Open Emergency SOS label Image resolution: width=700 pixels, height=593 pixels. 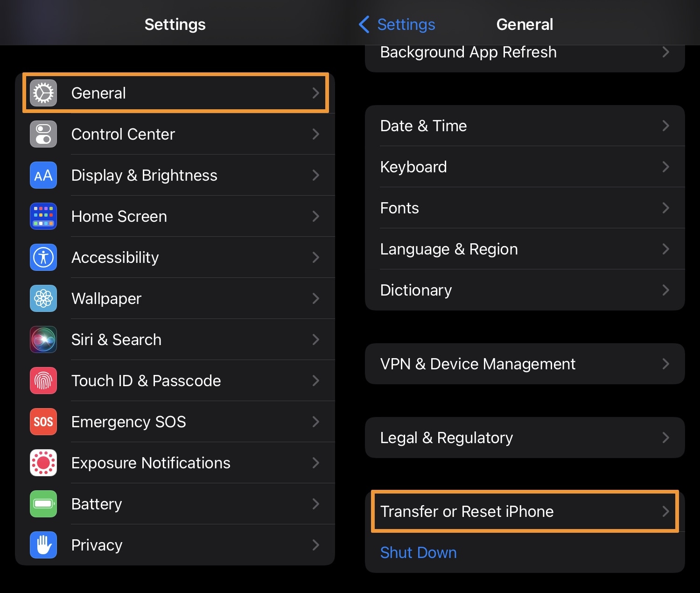(128, 422)
